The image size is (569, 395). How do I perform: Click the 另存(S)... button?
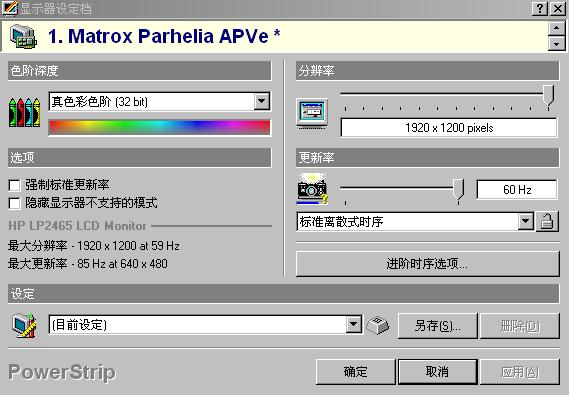click(438, 326)
